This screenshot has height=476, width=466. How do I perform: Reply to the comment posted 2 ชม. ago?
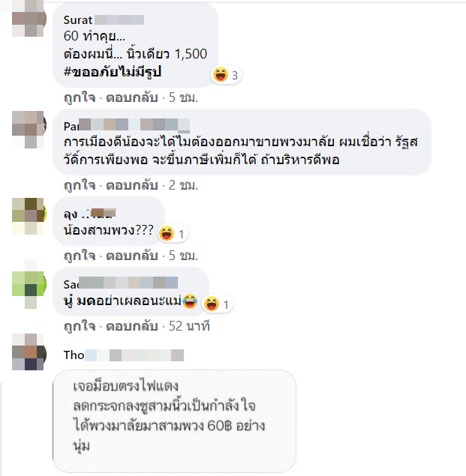(132, 185)
